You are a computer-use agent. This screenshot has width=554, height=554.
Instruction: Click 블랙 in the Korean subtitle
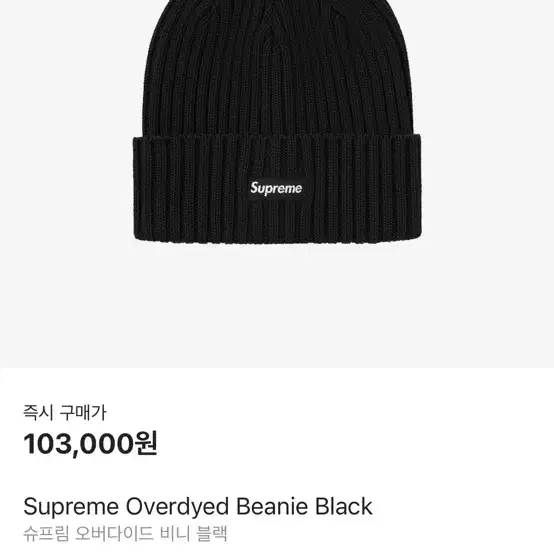[x=212, y=534]
